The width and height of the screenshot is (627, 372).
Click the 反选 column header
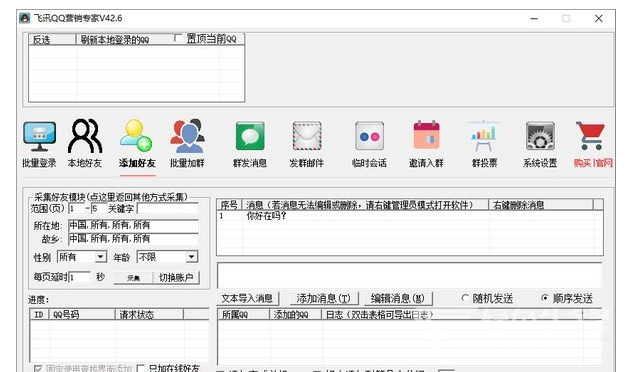point(52,39)
